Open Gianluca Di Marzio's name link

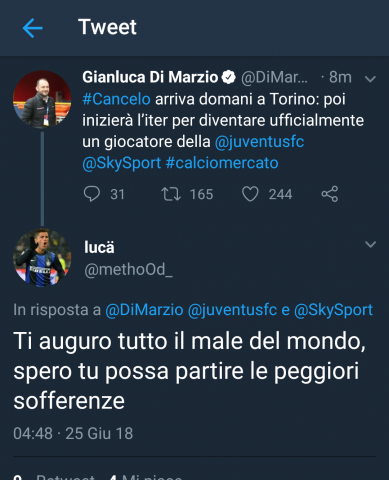click(150, 77)
